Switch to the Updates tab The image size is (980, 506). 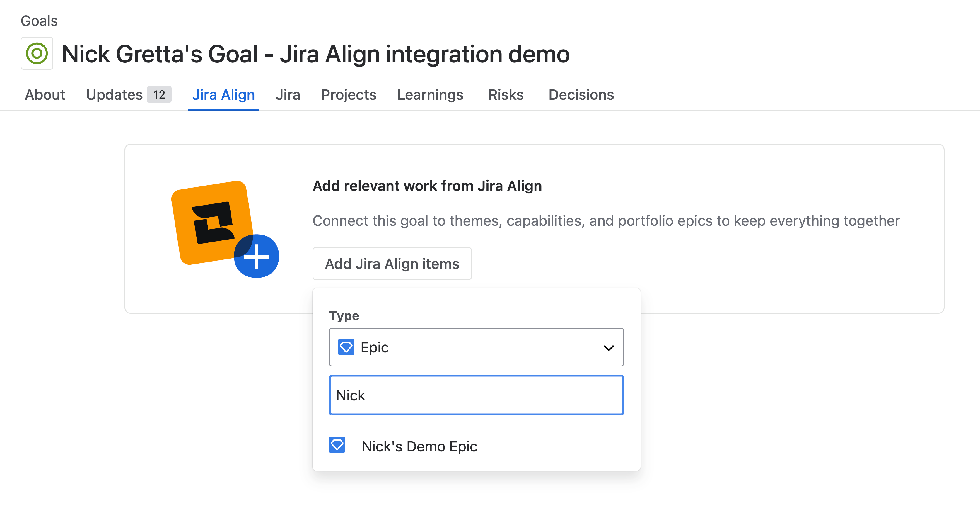(115, 95)
